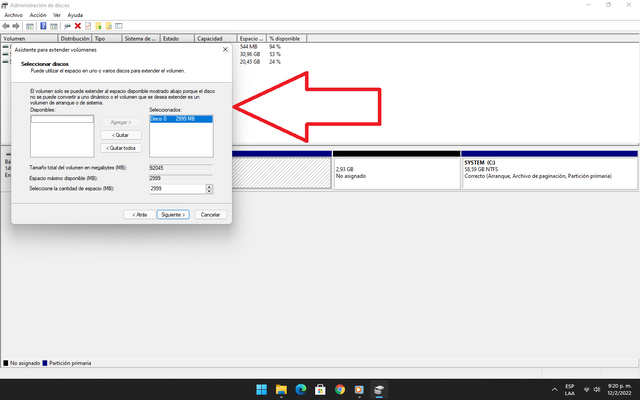This screenshot has height=400, width=640.
Task: Click the properties checkmark page toolbar icon
Action: (88, 26)
